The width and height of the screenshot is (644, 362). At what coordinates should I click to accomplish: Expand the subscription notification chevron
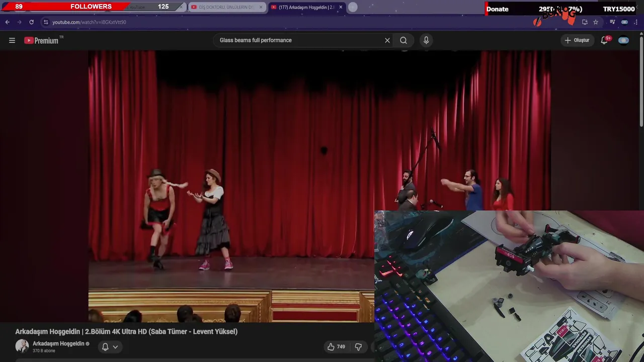coord(115,347)
